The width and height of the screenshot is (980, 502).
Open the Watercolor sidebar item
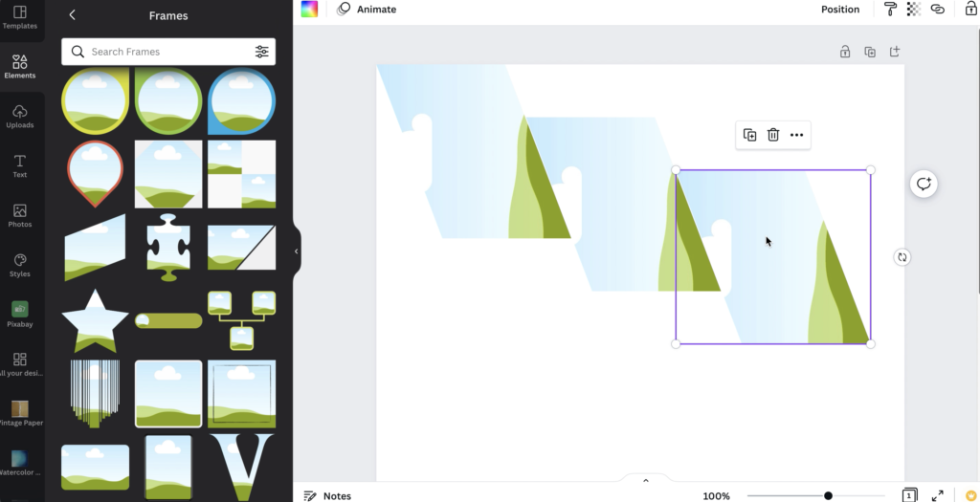20,464
